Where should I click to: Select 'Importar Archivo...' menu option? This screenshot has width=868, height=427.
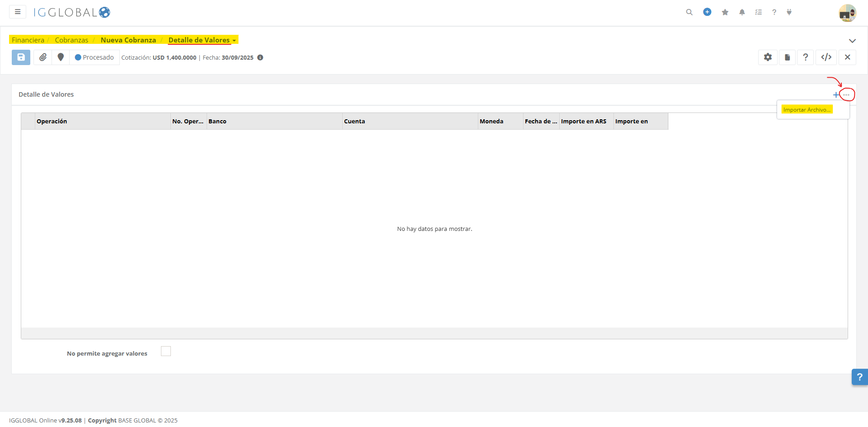coord(807,110)
